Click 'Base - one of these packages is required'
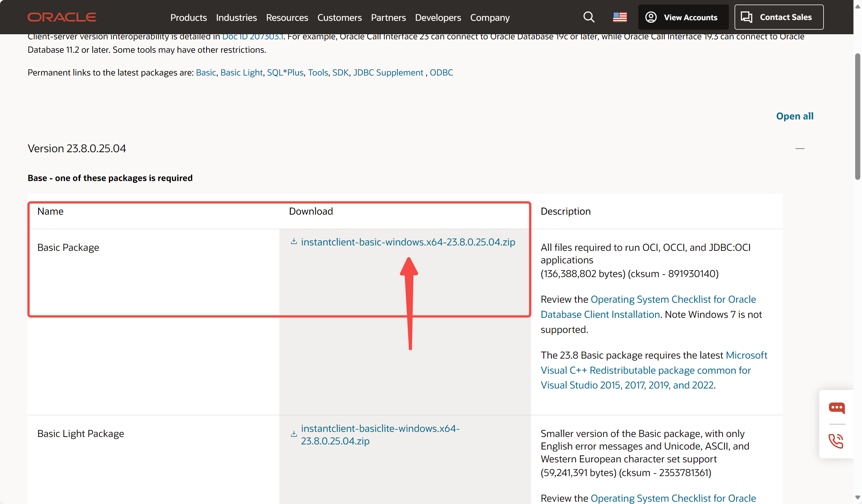The image size is (862, 504). coord(110,178)
